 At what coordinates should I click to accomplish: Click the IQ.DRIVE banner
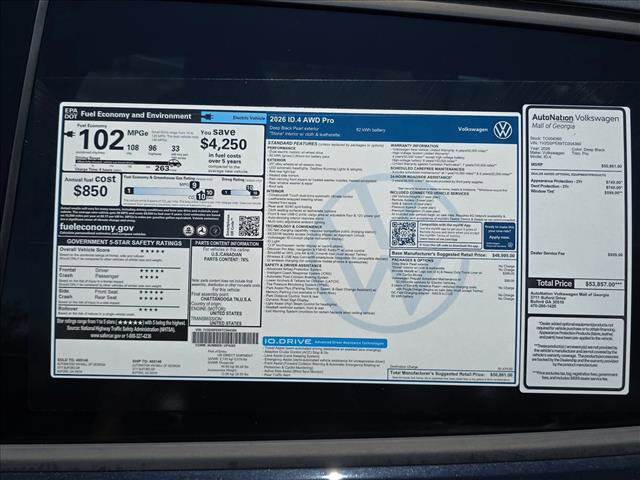(325, 342)
